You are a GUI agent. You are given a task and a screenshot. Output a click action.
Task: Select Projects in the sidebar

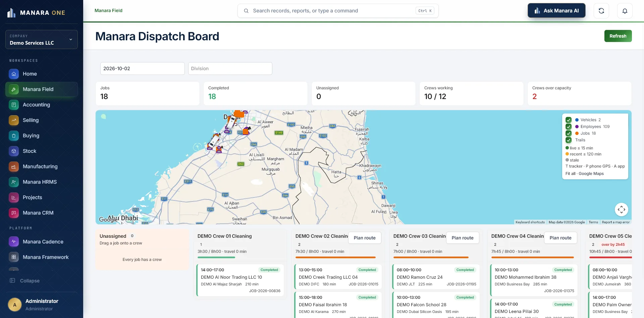click(42, 197)
